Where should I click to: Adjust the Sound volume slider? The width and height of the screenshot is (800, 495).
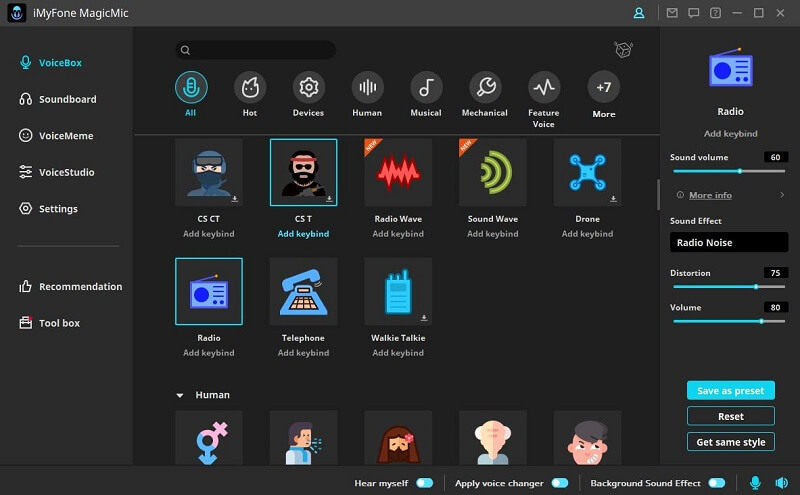729,171
